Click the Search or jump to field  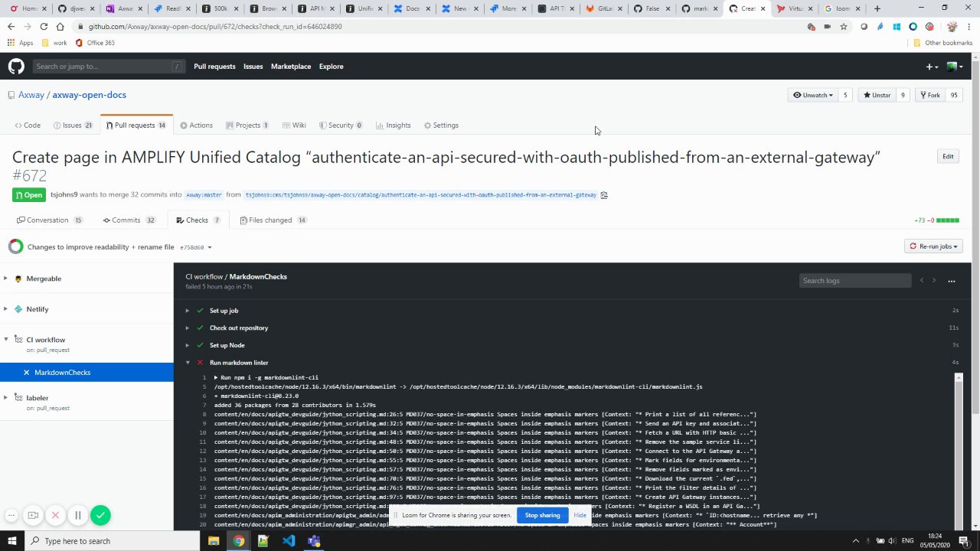[x=109, y=67]
